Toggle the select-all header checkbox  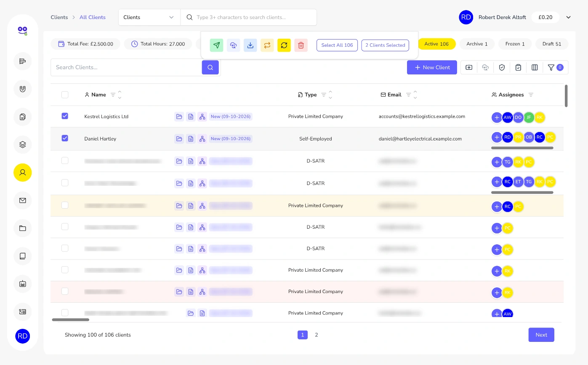65,95
